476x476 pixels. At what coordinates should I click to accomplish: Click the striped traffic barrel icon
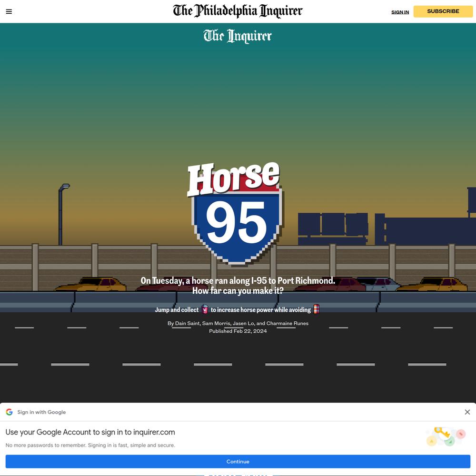317,309
